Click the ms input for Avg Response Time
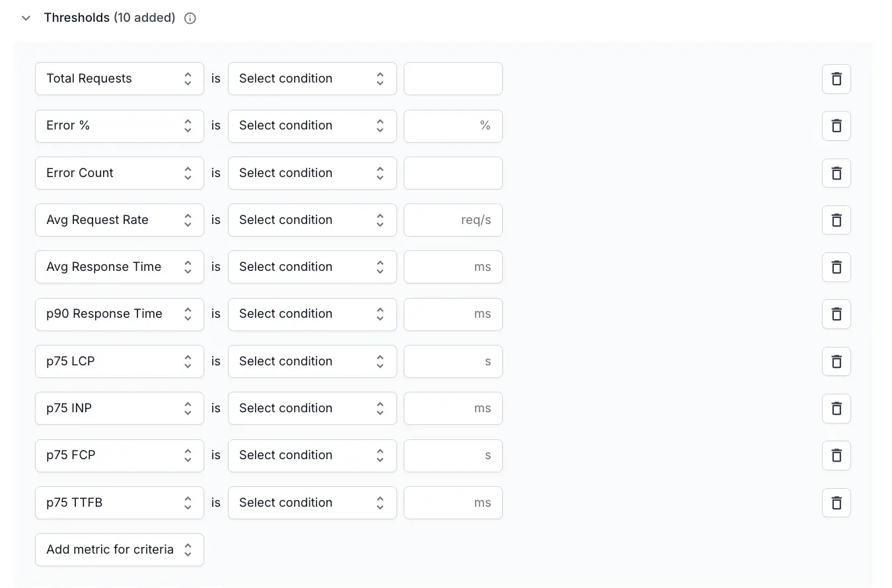Viewport: 892px width, 588px height. pos(453,267)
